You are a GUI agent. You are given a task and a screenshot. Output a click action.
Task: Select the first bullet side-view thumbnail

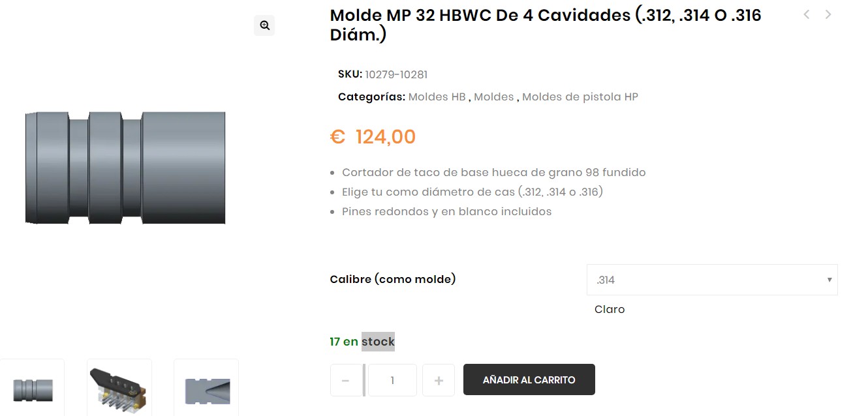[33, 389]
